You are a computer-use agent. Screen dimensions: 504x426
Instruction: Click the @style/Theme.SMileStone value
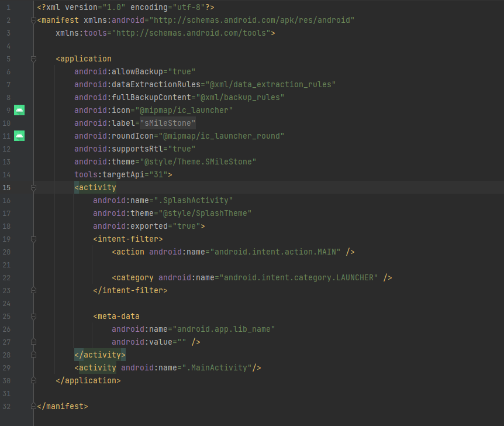pos(198,162)
